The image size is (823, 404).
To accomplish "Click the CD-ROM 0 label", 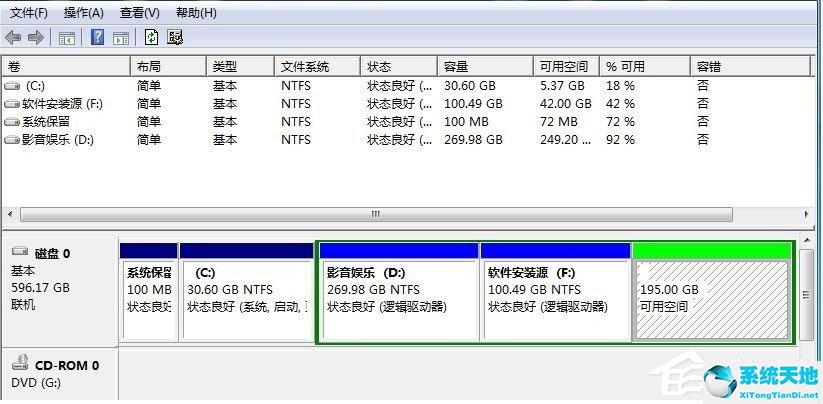I will coord(67,365).
